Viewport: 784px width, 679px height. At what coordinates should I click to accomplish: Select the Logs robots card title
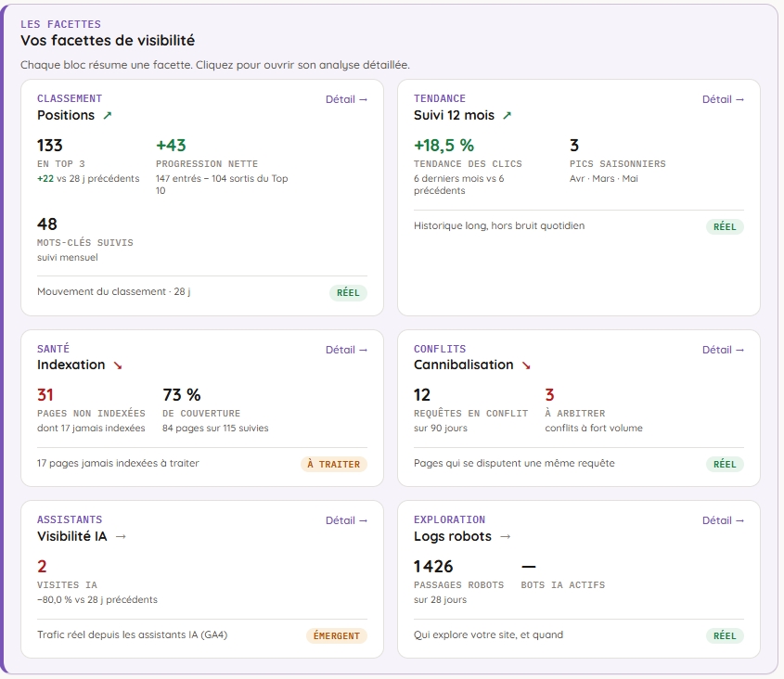pyautogui.click(x=453, y=536)
